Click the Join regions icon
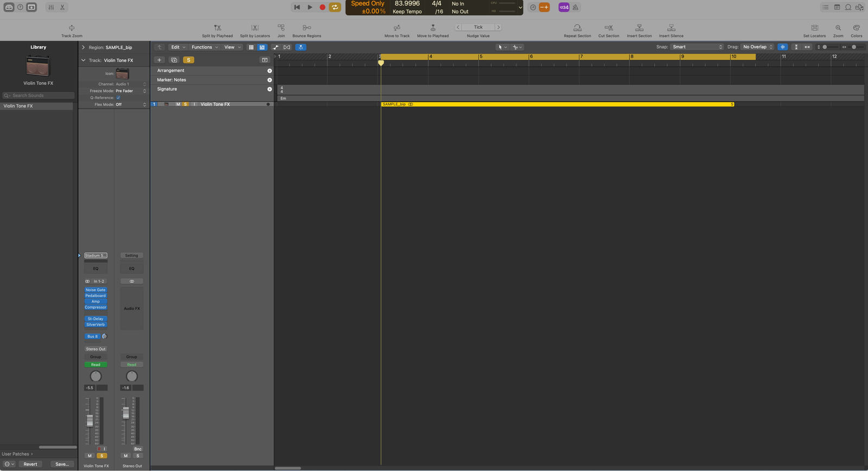 pos(281,28)
